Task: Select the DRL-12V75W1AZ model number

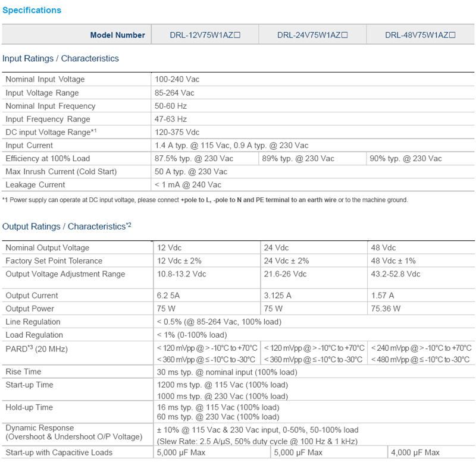Action: [x=205, y=35]
